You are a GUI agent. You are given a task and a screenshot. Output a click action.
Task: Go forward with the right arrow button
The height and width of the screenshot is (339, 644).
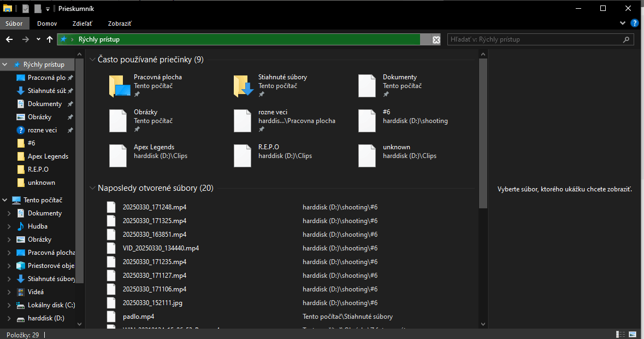[x=26, y=39]
